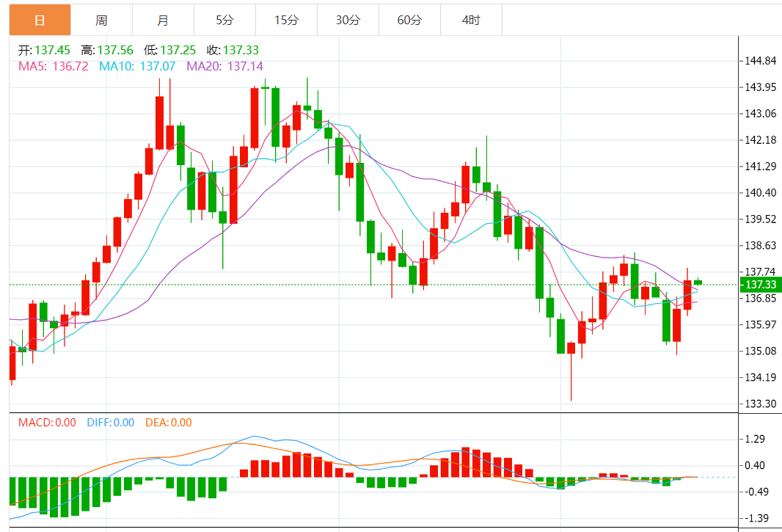The width and height of the screenshot is (782, 532).
Task: Click the MACD axis label -1.39
Action: coord(755,519)
